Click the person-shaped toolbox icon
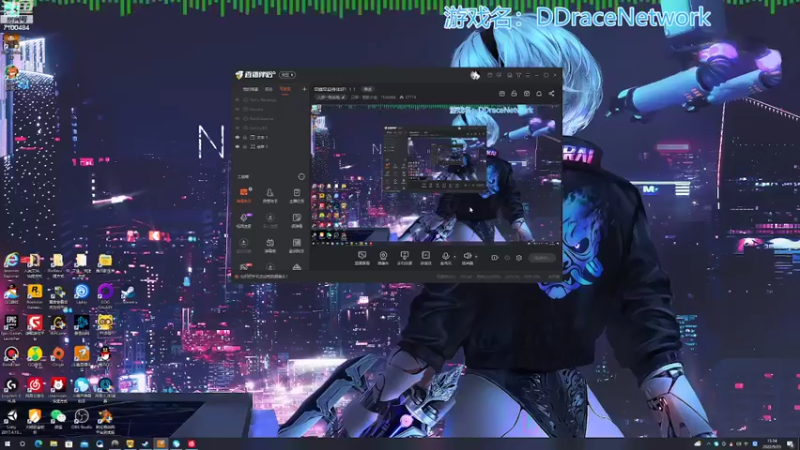 270,193
